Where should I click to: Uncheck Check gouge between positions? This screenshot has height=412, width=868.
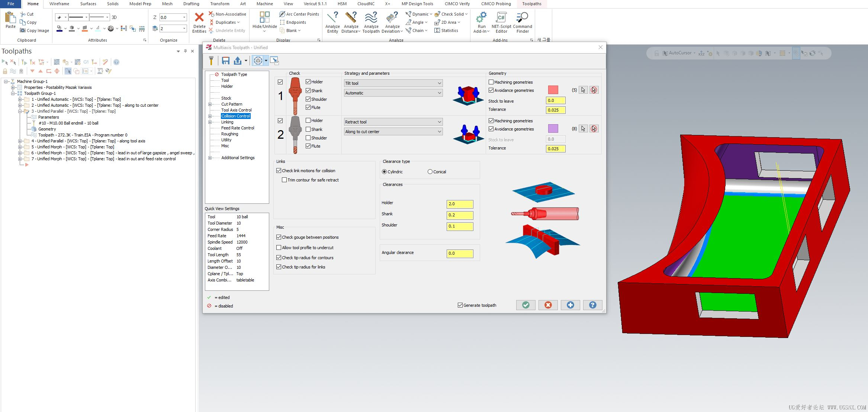point(279,237)
